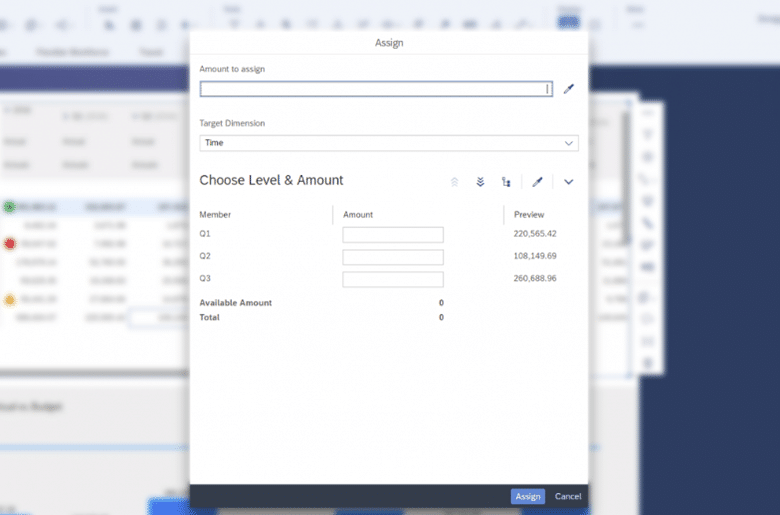Click the Q2 amount input box

tap(393, 257)
